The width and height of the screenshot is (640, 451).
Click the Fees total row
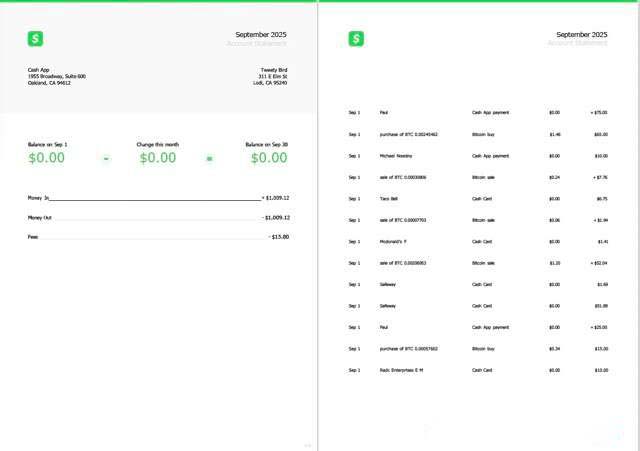(x=158, y=237)
